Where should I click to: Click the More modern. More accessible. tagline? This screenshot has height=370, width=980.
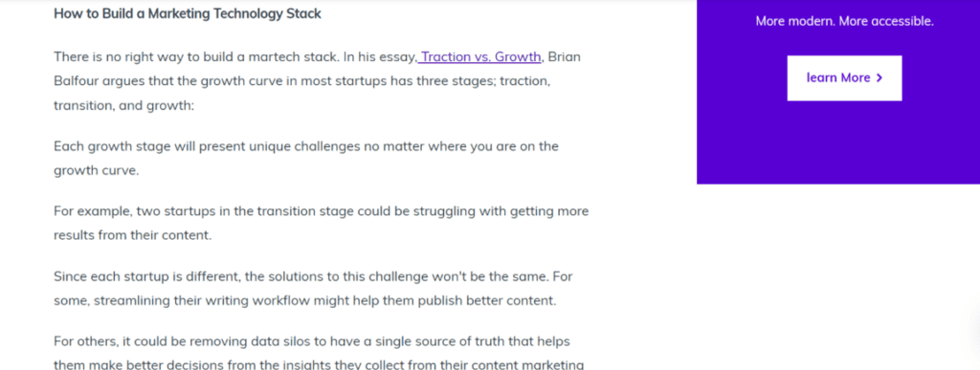[x=844, y=21]
